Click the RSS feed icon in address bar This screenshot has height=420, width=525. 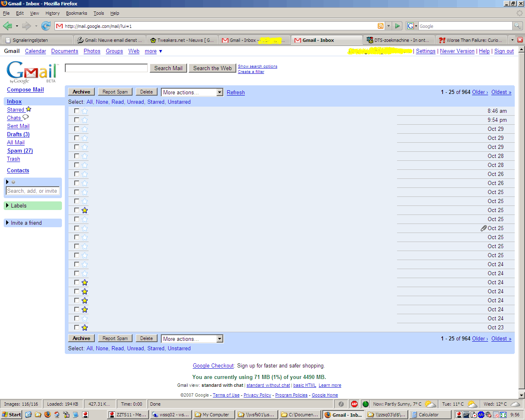click(381, 26)
